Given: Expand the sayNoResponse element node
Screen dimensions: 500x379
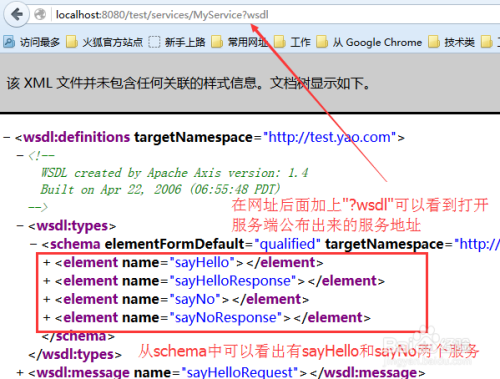Looking at the screenshot, I should [47, 318].
